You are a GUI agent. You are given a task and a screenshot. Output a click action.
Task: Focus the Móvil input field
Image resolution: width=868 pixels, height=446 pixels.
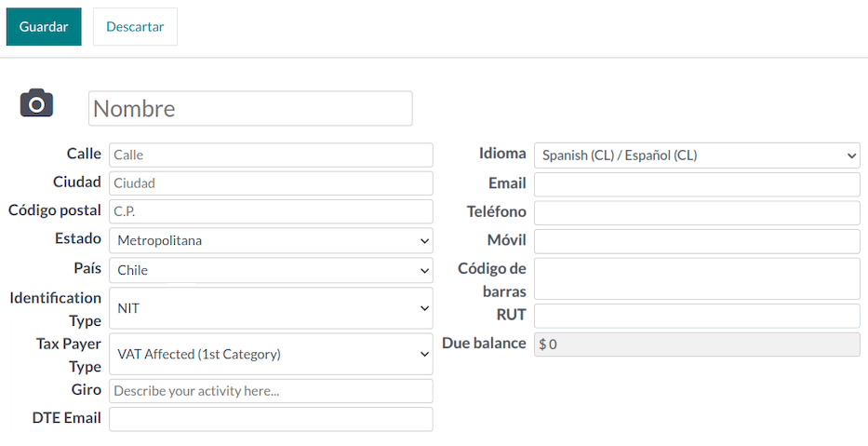(697, 242)
